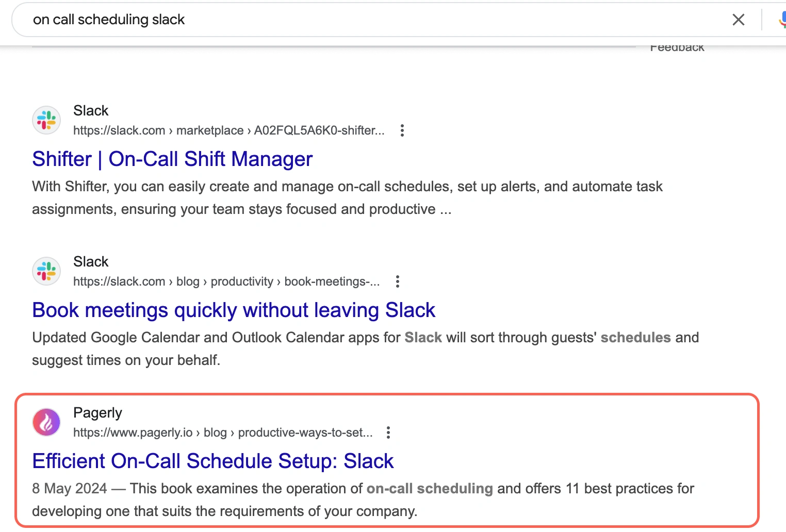Click the 'Pagerly' site name
The image size is (786, 532).
[x=97, y=413]
